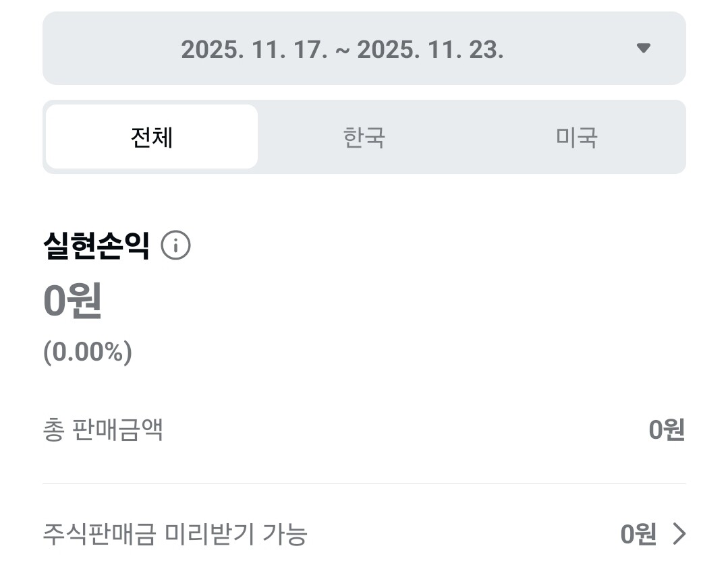Image resolution: width=728 pixels, height=571 pixels.
Task: Click the 실현손익 heading
Action: tap(96, 245)
